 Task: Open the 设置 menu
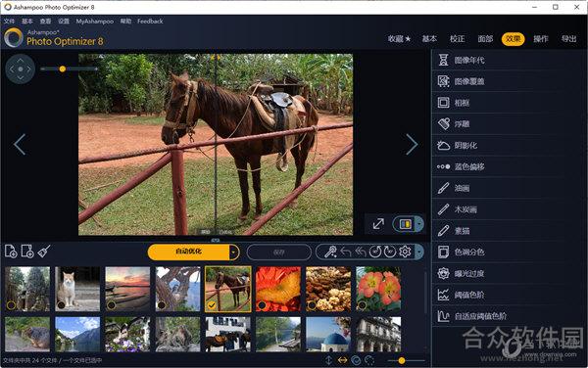coord(64,22)
